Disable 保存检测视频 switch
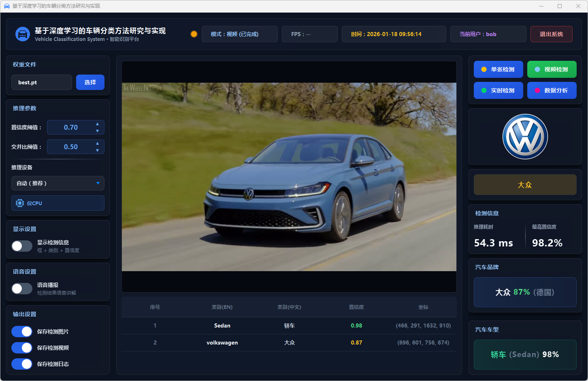The width and height of the screenshot is (588, 381). coord(22,348)
